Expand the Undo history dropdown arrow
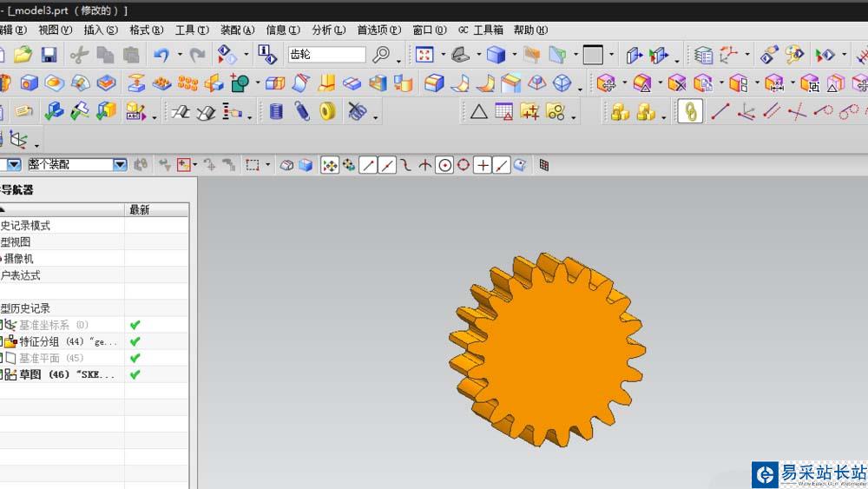The height and width of the screenshot is (489, 868). point(180,55)
